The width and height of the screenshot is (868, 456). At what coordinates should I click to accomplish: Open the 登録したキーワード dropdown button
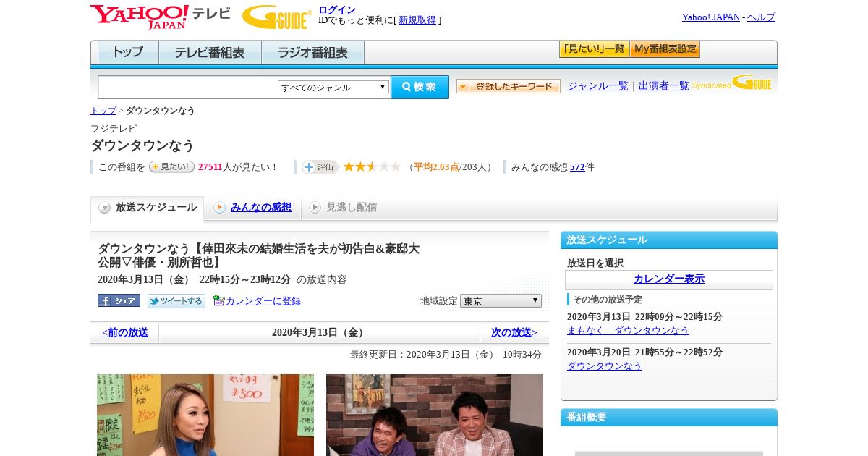point(509,86)
